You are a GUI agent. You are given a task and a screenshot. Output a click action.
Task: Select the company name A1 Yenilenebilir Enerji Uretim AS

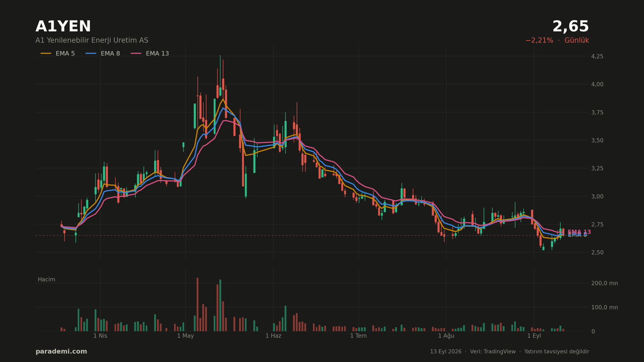pos(92,41)
